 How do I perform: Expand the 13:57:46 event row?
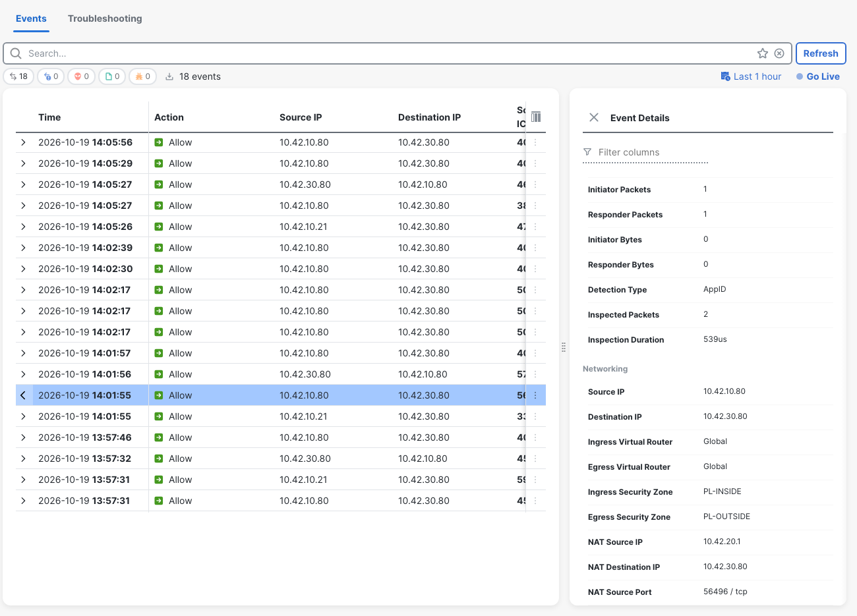pyautogui.click(x=24, y=437)
